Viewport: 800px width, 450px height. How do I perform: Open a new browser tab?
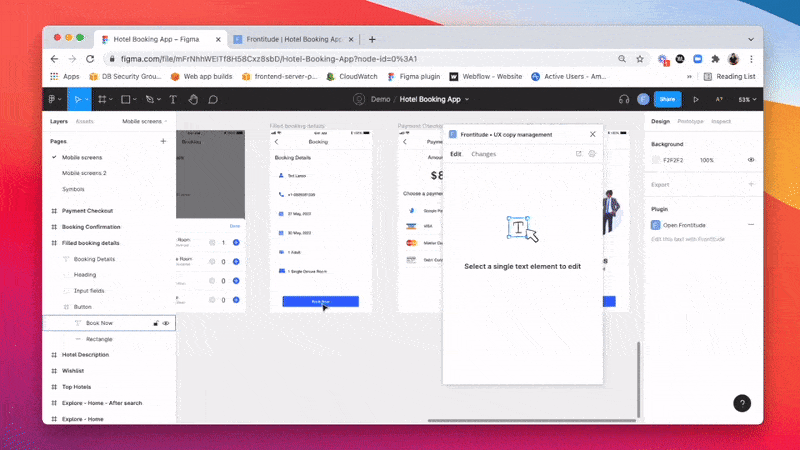pos(372,39)
